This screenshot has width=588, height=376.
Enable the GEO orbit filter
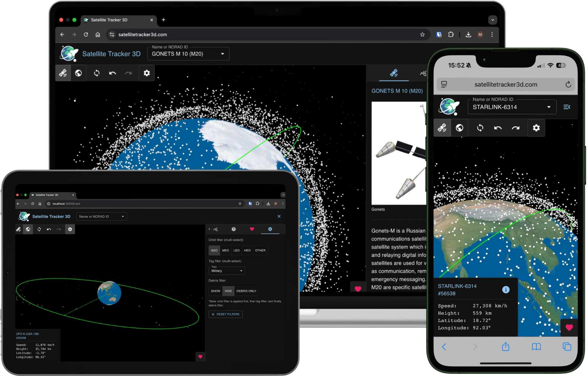pyautogui.click(x=214, y=250)
